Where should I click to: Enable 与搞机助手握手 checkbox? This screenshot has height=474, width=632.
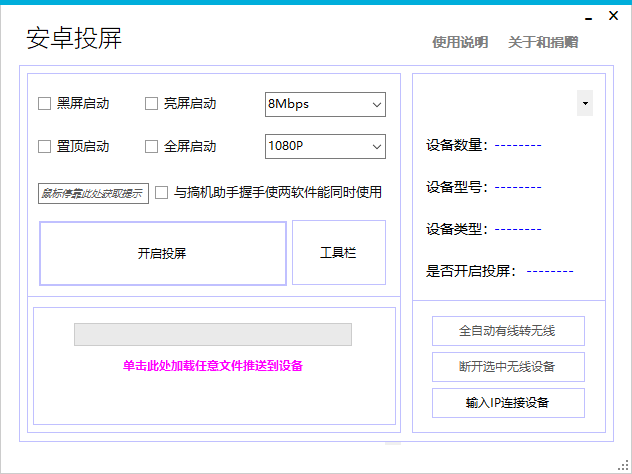pos(162,192)
